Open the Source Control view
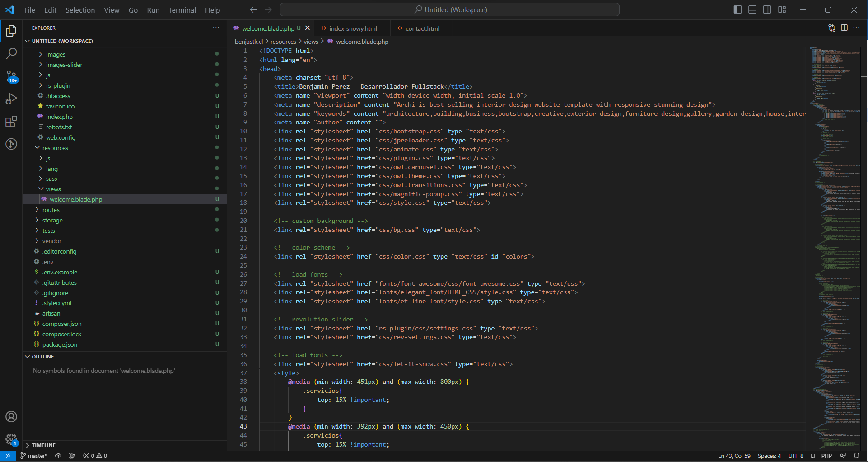 point(11,76)
